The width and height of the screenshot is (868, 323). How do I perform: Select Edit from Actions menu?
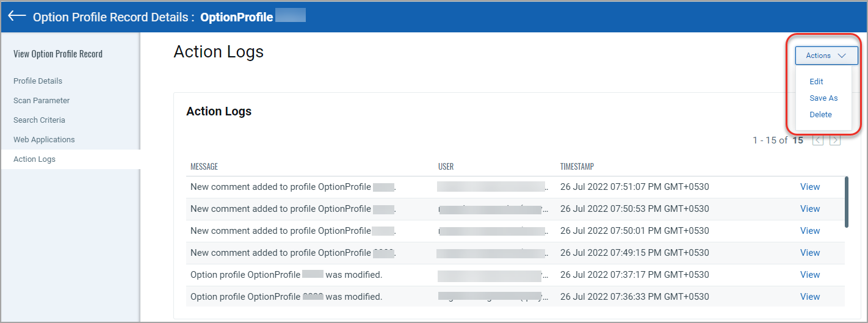tap(816, 82)
